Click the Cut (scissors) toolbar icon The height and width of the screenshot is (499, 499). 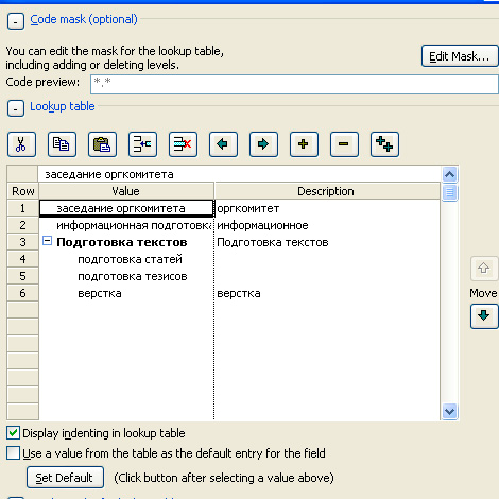[21, 144]
